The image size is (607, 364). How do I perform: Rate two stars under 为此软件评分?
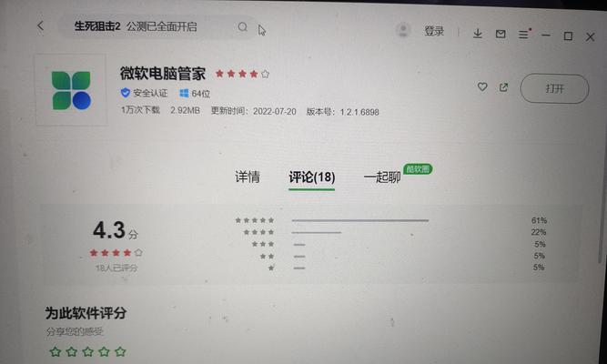72,351
